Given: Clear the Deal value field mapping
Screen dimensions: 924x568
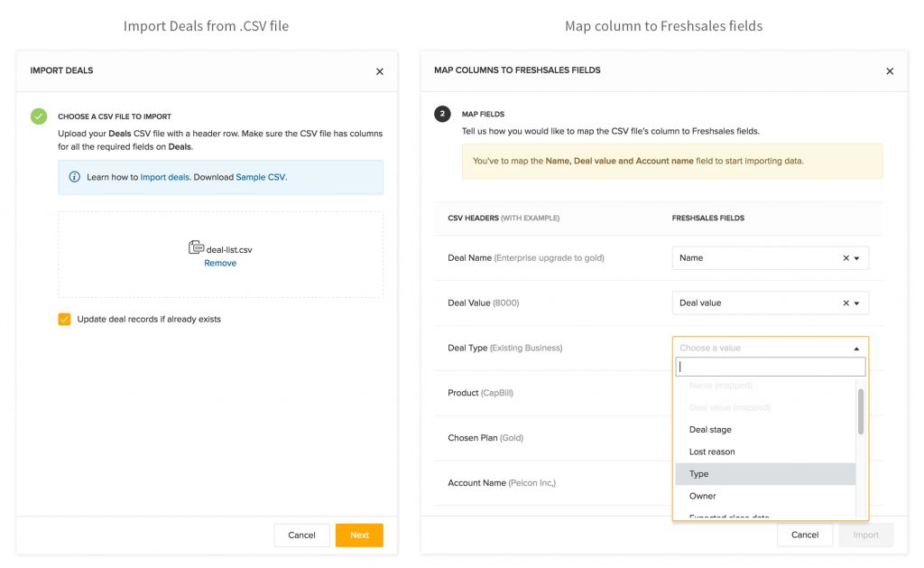Looking at the screenshot, I should 845,303.
